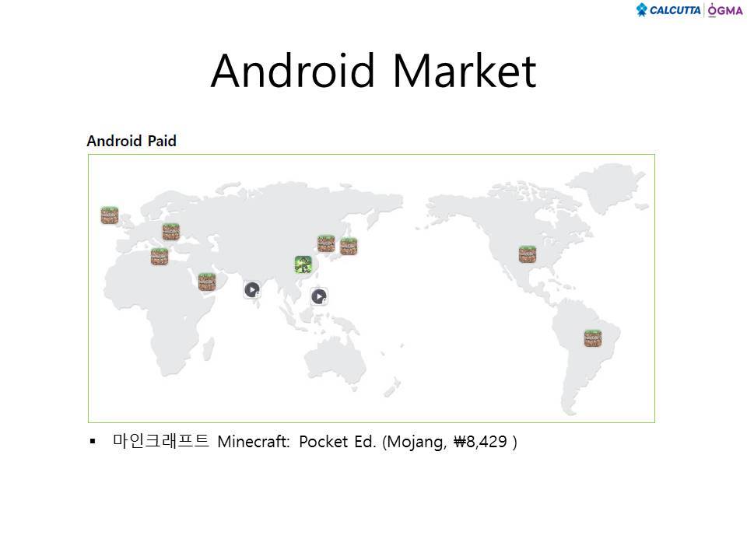
Task: Click the Minecraft icon over central Europe
Action: (x=171, y=232)
